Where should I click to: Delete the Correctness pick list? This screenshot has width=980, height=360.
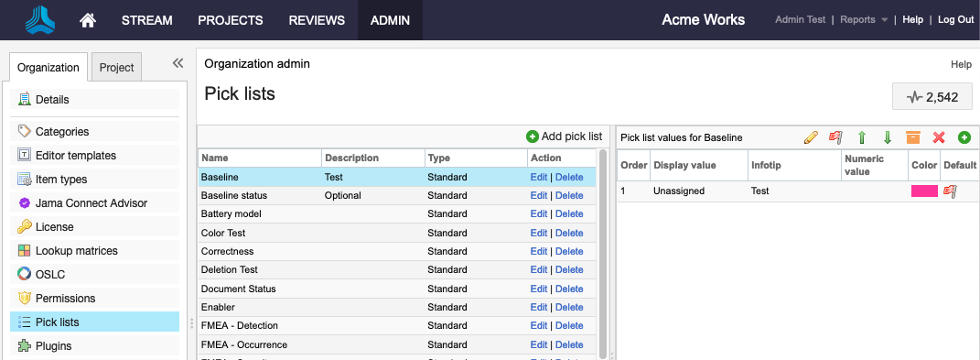[x=569, y=251]
